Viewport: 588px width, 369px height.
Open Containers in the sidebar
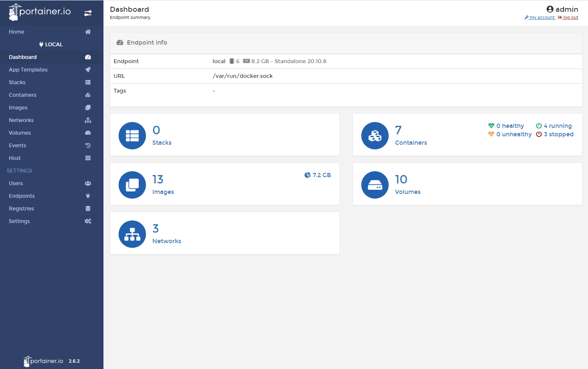tap(52, 95)
